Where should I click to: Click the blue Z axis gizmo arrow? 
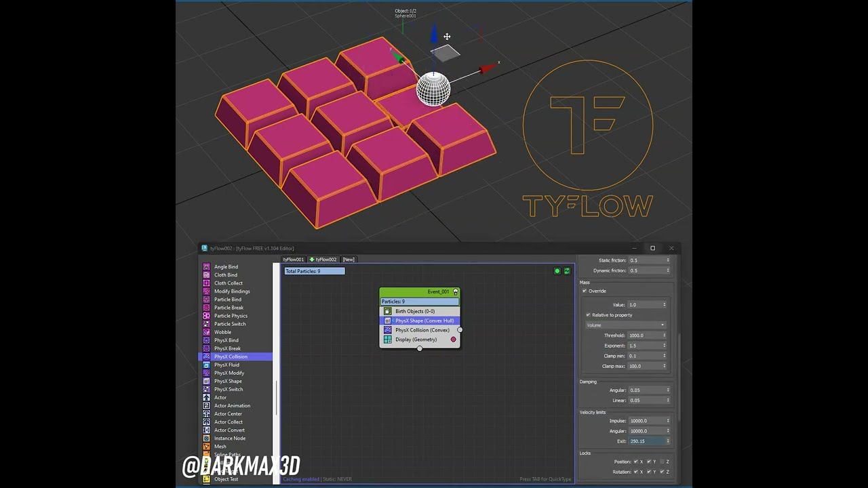pyautogui.click(x=435, y=34)
